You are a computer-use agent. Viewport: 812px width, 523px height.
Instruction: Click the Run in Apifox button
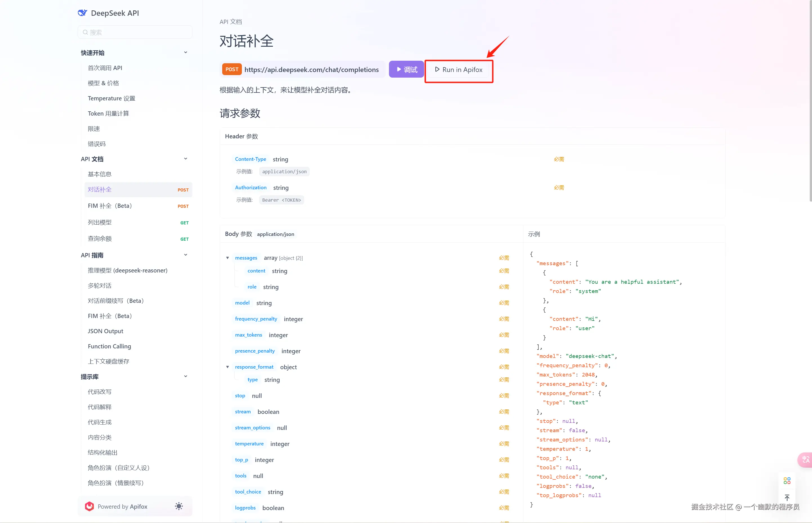pyautogui.click(x=458, y=70)
